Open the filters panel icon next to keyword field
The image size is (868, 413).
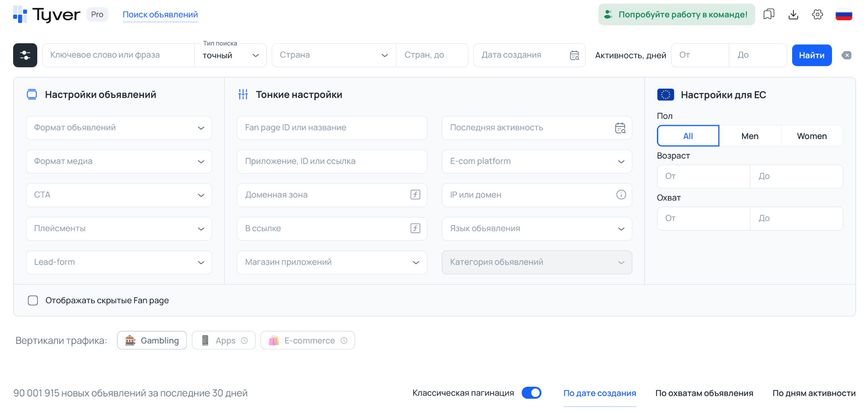(x=25, y=55)
